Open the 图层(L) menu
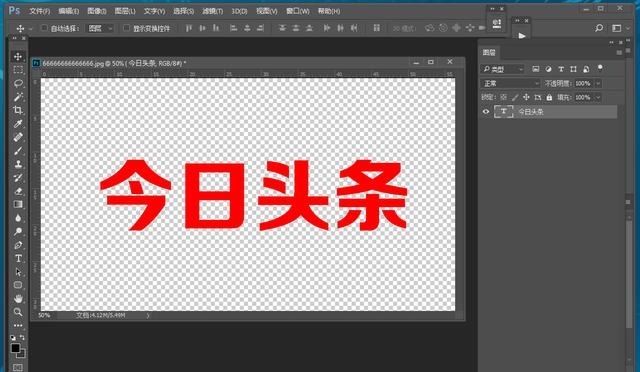The width and height of the screenshot is (640, 372). tap(125, 11)
